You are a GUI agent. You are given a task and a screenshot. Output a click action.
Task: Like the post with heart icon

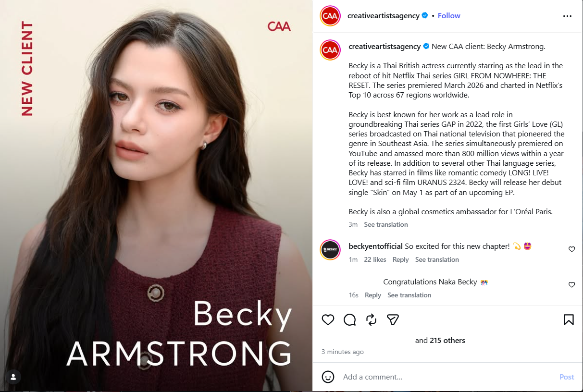[328, 320]
